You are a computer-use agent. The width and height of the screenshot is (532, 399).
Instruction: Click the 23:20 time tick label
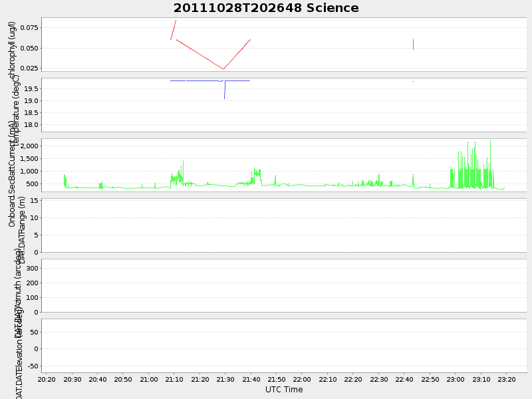(507, 379)
